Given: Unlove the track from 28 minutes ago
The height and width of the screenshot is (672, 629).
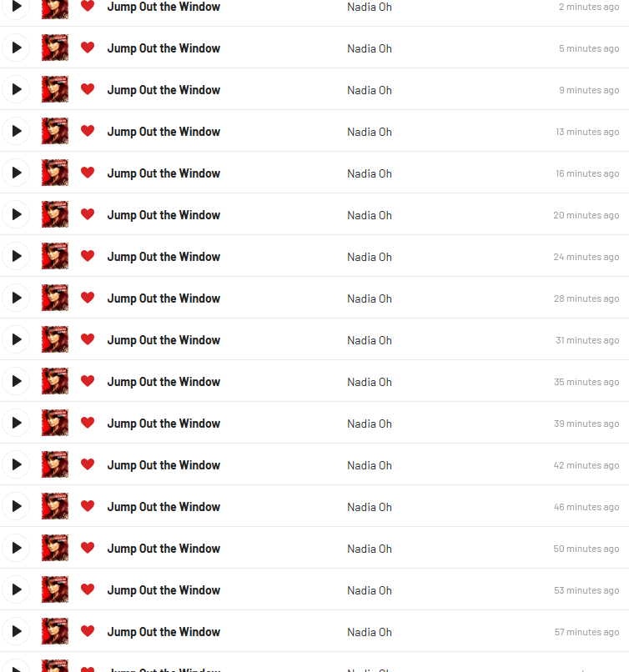Looking at the screenshot, I should tap(88, 298).
